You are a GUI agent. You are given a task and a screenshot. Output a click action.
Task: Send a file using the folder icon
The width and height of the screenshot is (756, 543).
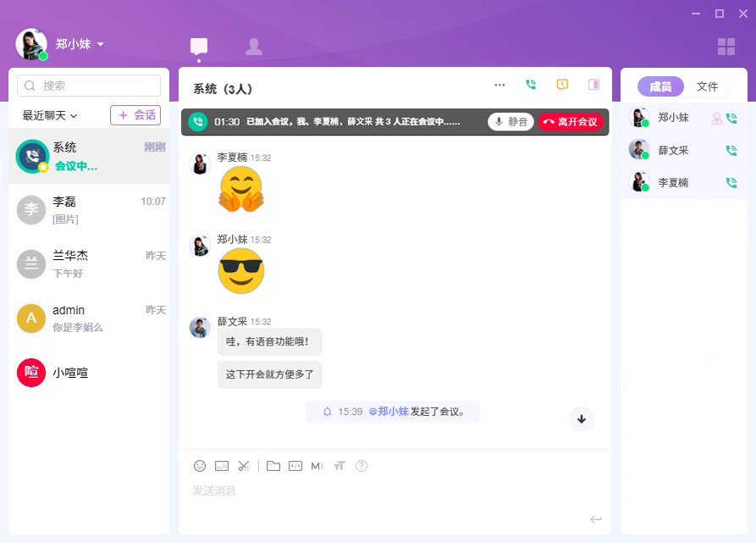[273, 466]
